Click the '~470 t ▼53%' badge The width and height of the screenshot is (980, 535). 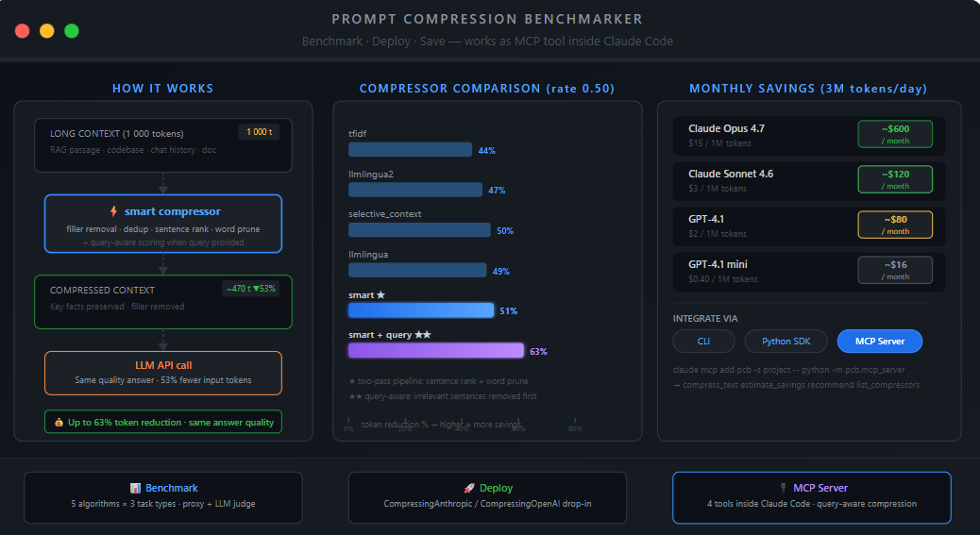click(x=250, y=289)
